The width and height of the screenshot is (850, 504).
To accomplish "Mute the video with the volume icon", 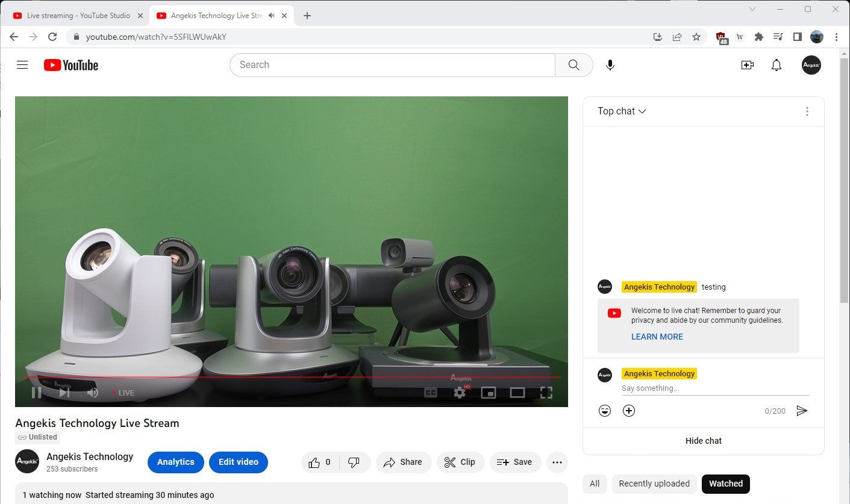I will [x=92, y=392].
